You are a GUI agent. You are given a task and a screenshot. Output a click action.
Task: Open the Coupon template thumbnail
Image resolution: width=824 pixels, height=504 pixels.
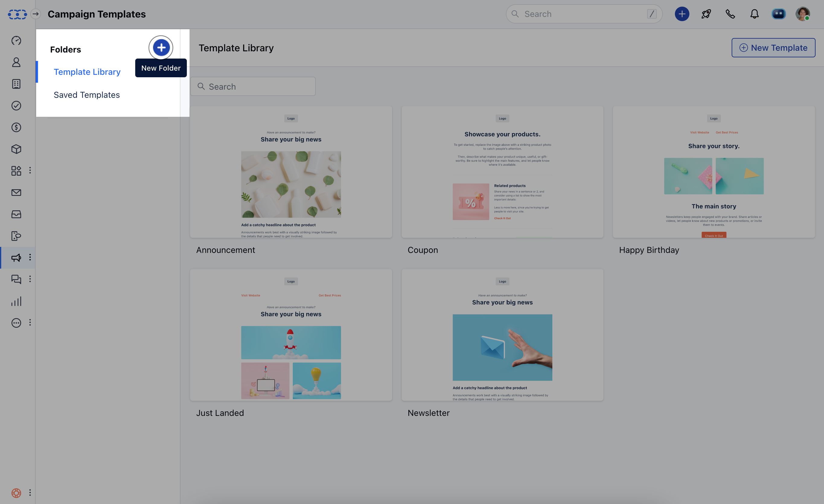[502, 172]
